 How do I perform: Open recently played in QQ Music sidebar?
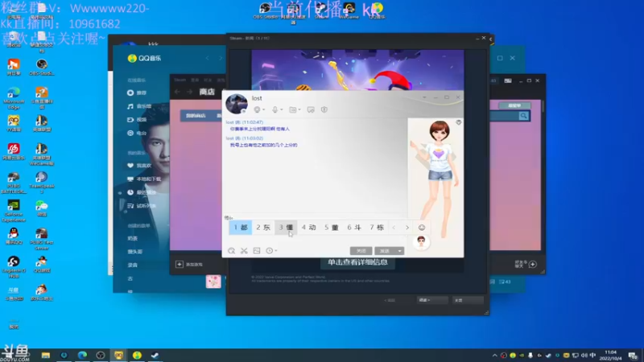(142, 192)
